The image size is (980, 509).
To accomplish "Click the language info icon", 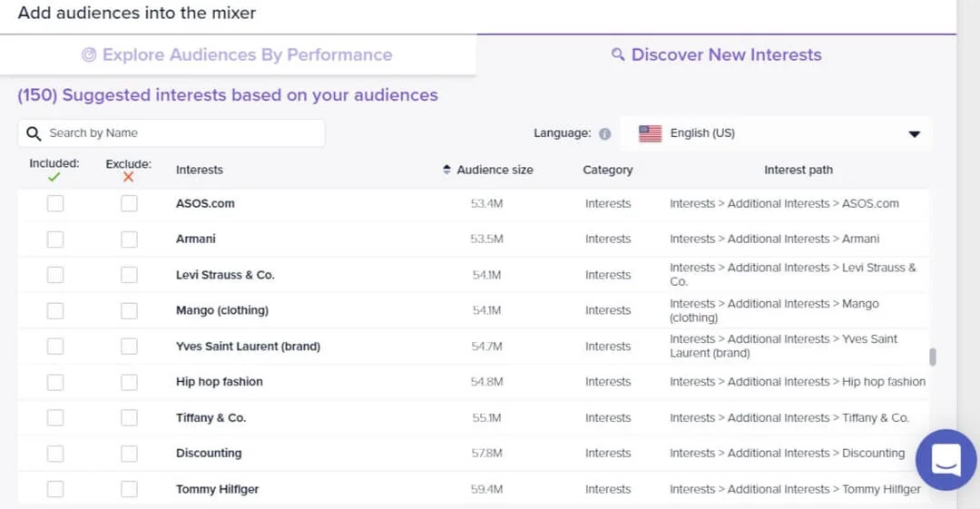I will (x=604, y=133).
